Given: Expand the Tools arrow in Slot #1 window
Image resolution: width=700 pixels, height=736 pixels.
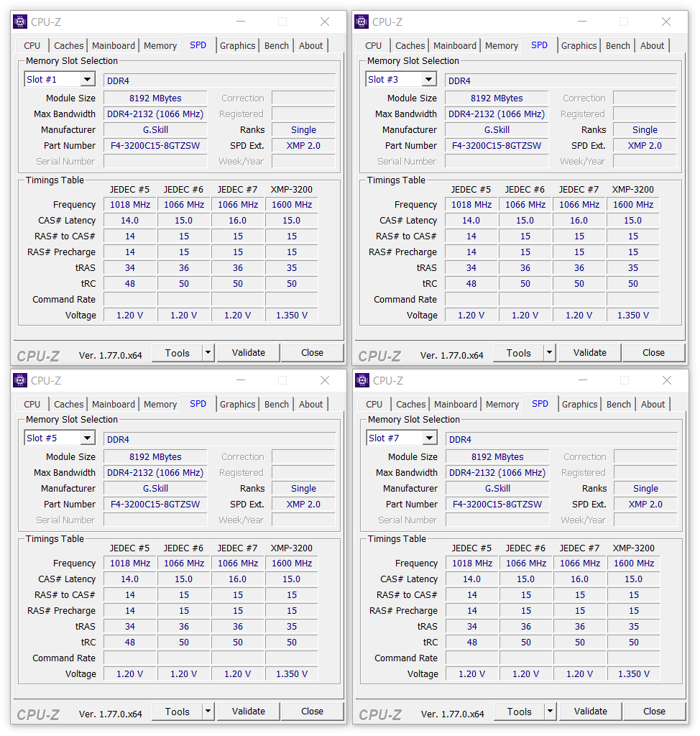Looking at the screenshot, I should point(208,352).
